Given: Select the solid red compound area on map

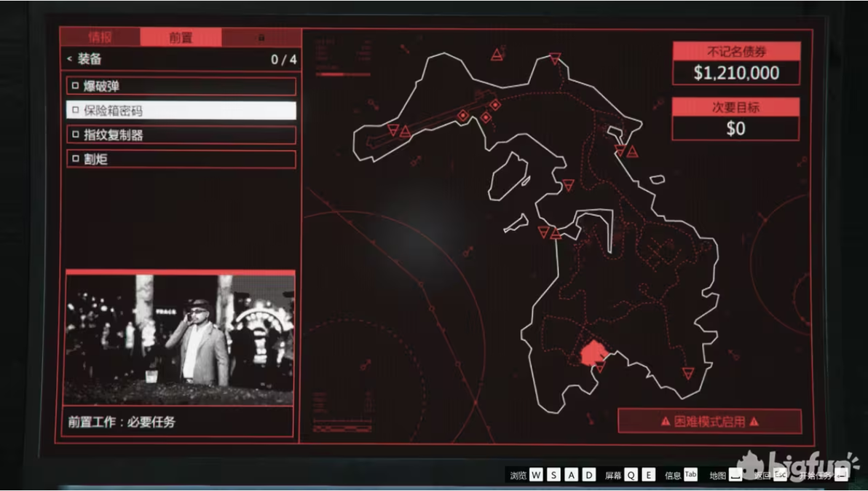Looking at the screenshot, I should pos(593,353).
